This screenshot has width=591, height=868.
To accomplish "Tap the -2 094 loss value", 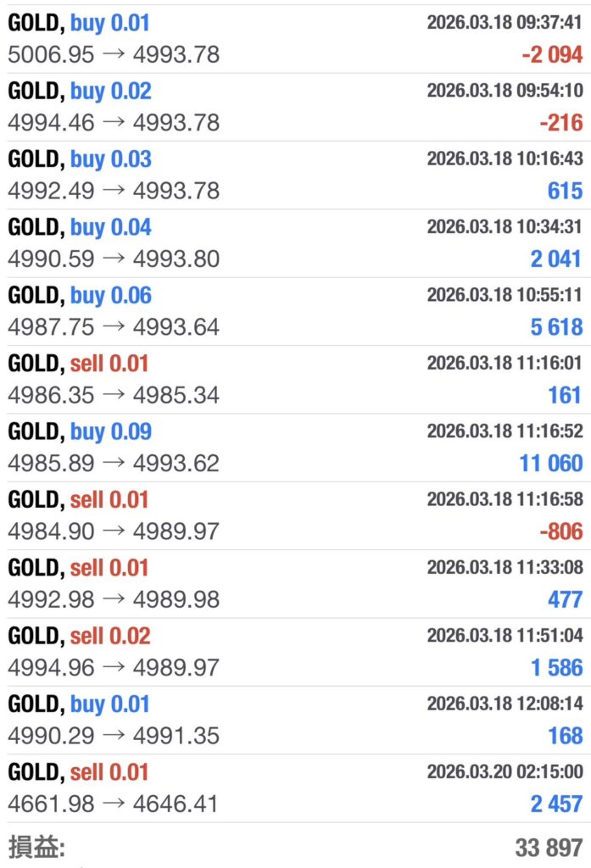I will coord(552,55).
